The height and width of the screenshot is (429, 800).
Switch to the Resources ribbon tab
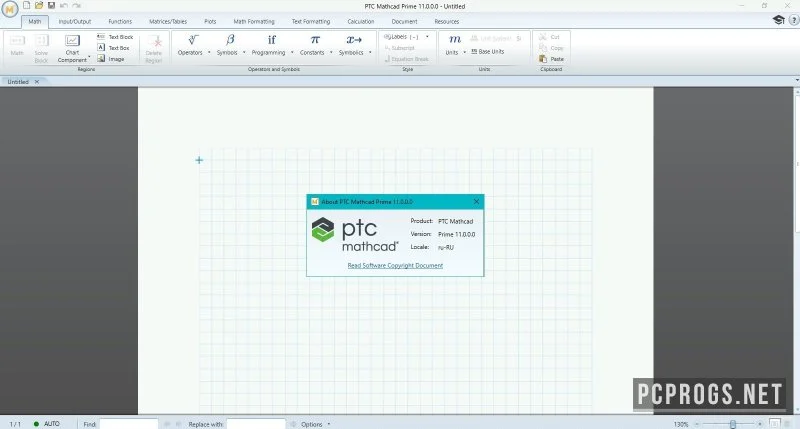tap(446, 21)
